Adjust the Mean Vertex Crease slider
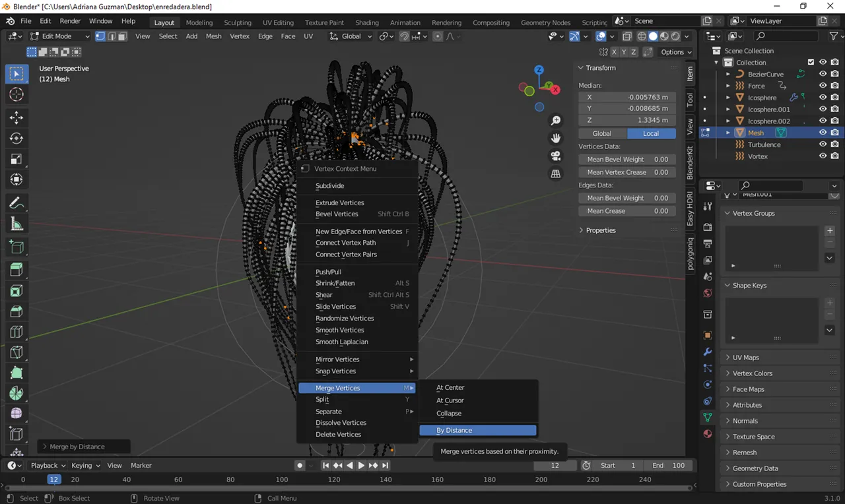Image resolution: width=845 pixels, height=504 pixels. click(627, 172)
